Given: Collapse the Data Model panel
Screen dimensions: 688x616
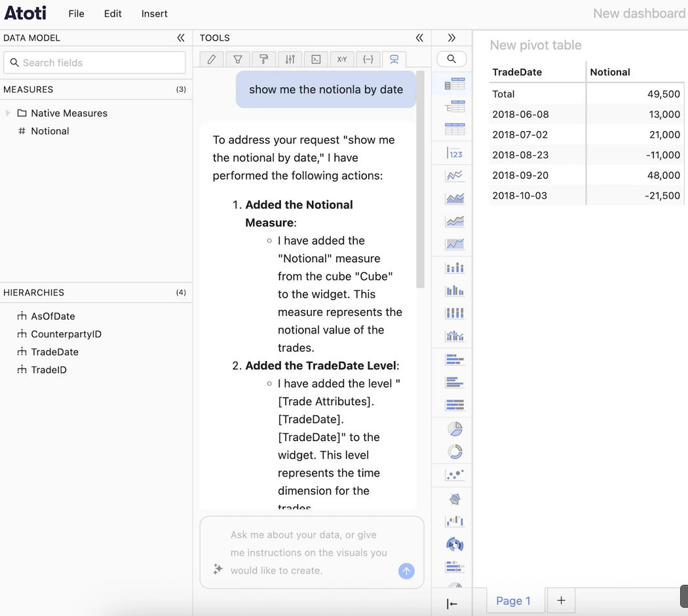Looking at the screenshot, I should point(181,38).
